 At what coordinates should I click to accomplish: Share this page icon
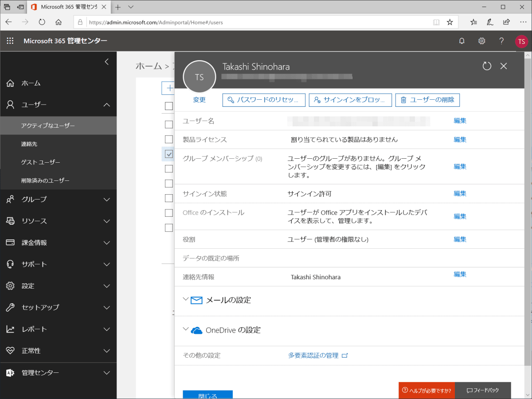tap(506, 22)
